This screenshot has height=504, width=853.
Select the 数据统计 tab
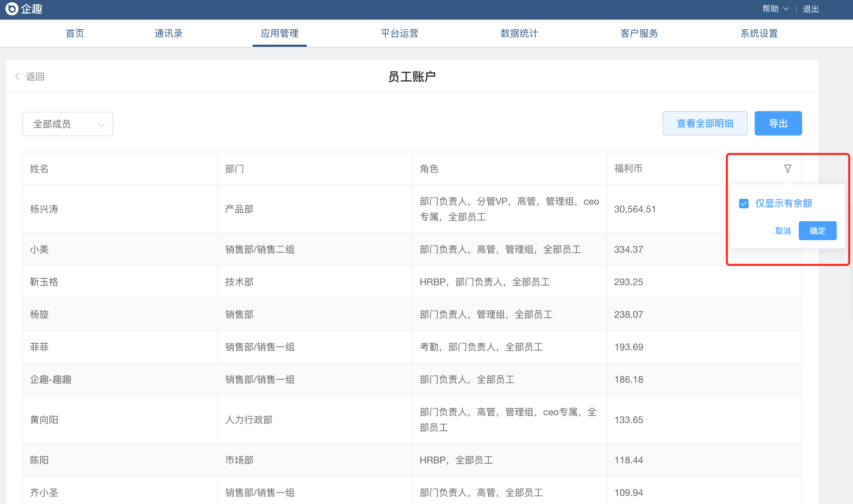coord(519,33)
